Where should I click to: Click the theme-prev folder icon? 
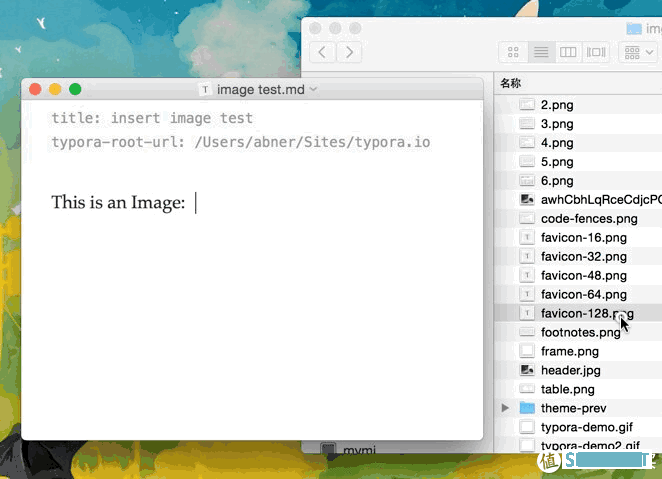[x=527, y=408]
